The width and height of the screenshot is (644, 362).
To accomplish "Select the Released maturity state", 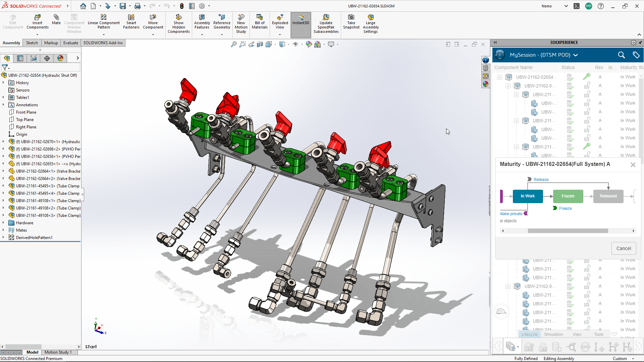I will click(x=608, y=196).
